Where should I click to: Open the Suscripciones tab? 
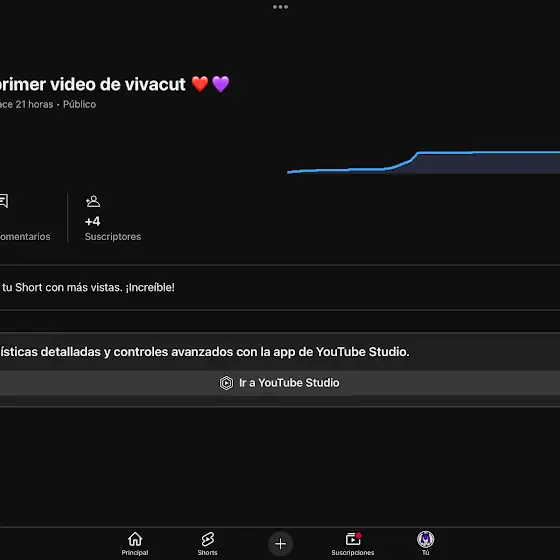pyautogui.click(x=352, y=544)
